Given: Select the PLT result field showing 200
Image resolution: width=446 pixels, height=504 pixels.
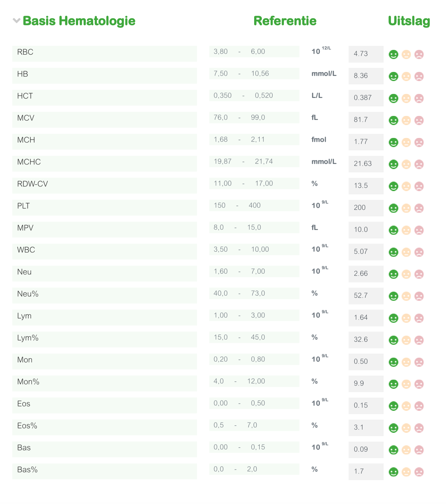Looking at the screenshot, I should [x=366, y=208].
